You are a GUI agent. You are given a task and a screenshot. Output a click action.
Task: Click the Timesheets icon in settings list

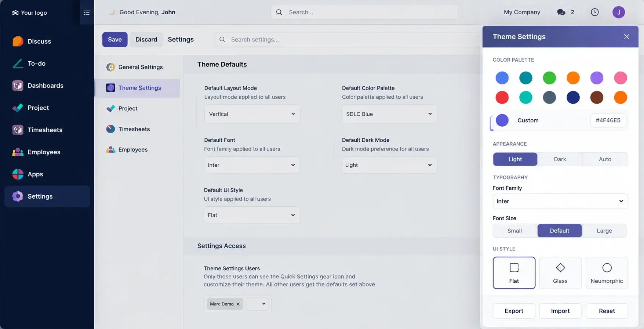point(110,129)
